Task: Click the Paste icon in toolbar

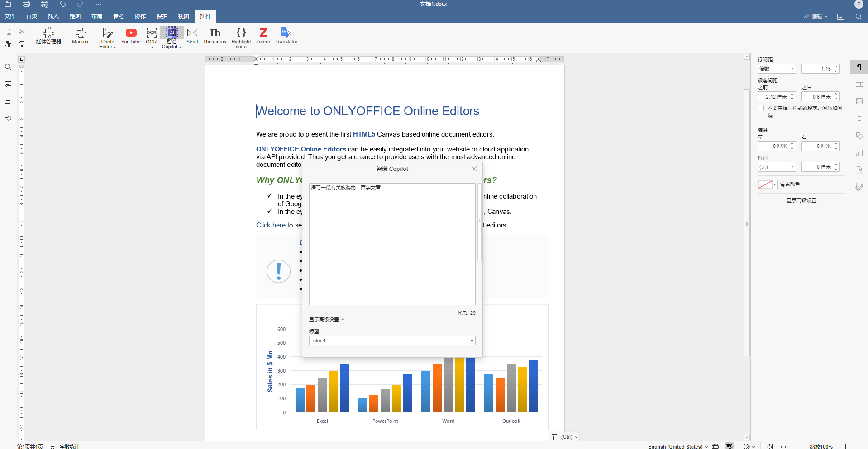Action: [8, 44]
